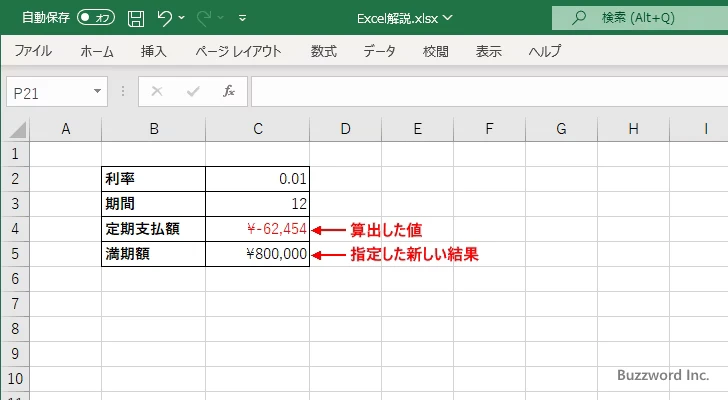Focus the 検索 (Alt+Q) search box
The height and width of the screenshot is (400, 728).
[640, 18]
